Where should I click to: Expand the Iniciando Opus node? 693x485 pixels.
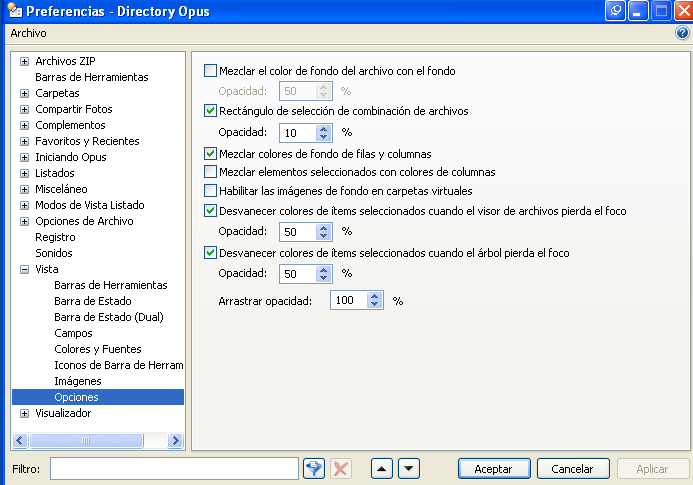25,157
